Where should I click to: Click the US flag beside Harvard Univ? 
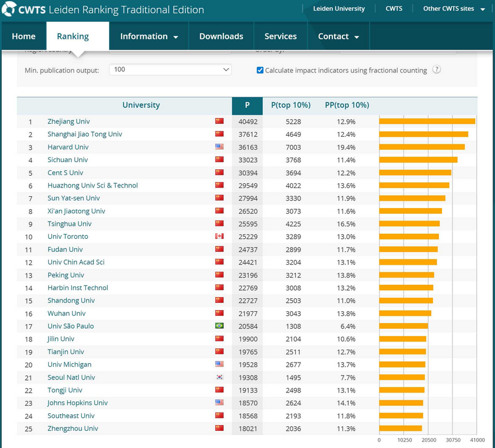[x=219, y=147]
